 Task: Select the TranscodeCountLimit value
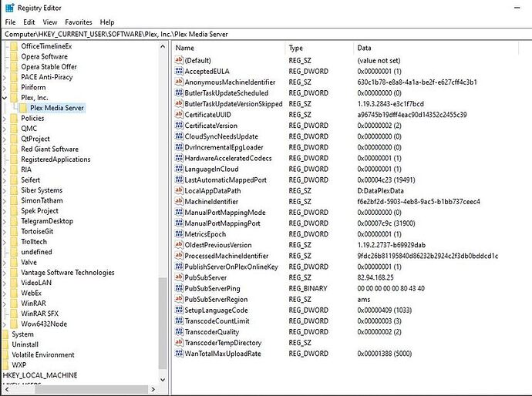217,321
